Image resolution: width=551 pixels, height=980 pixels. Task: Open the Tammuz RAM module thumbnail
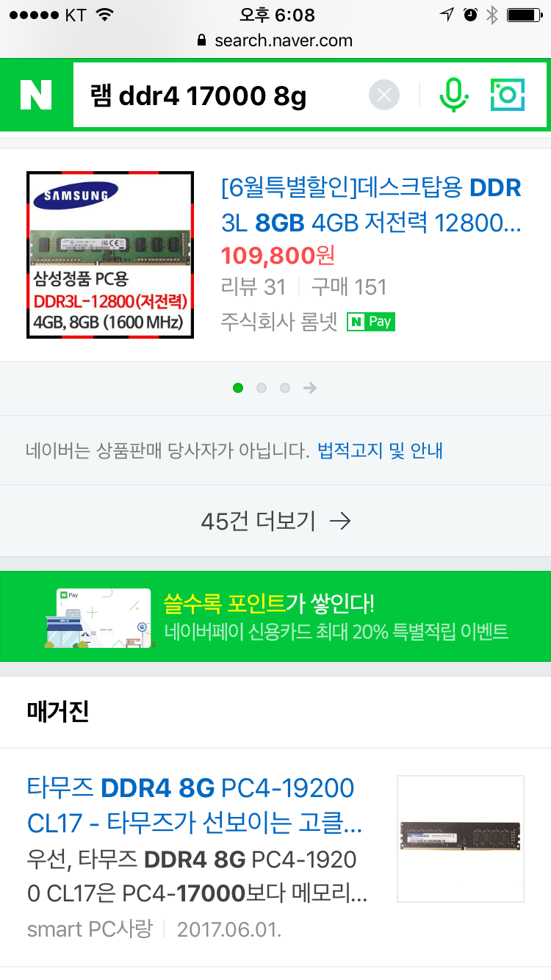coord(461,838)
